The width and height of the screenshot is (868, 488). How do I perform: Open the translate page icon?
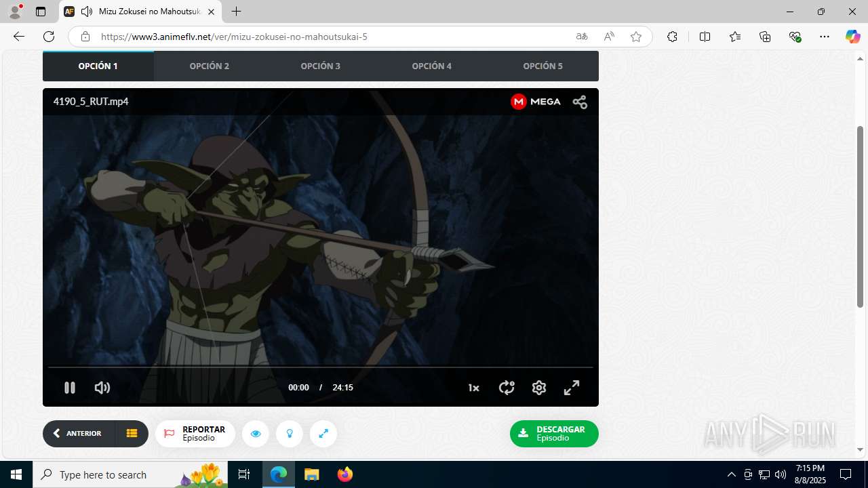pyautogui.click(x=581, y=37)
